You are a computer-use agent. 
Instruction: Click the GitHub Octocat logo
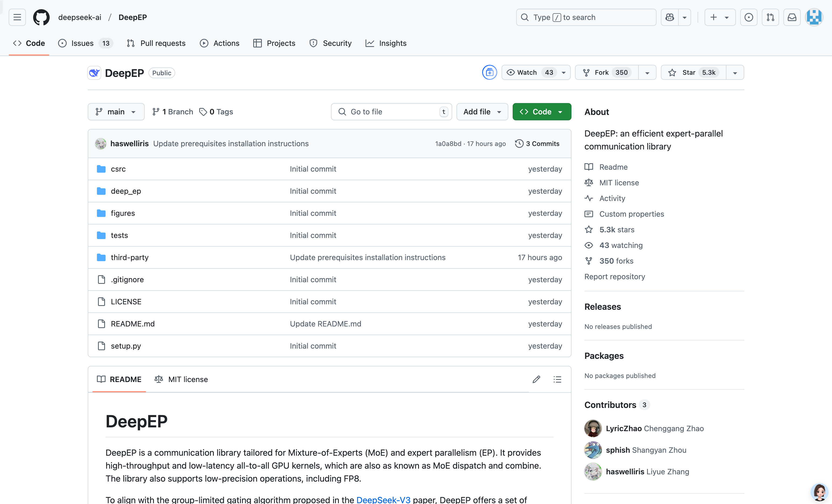(41, 17)
